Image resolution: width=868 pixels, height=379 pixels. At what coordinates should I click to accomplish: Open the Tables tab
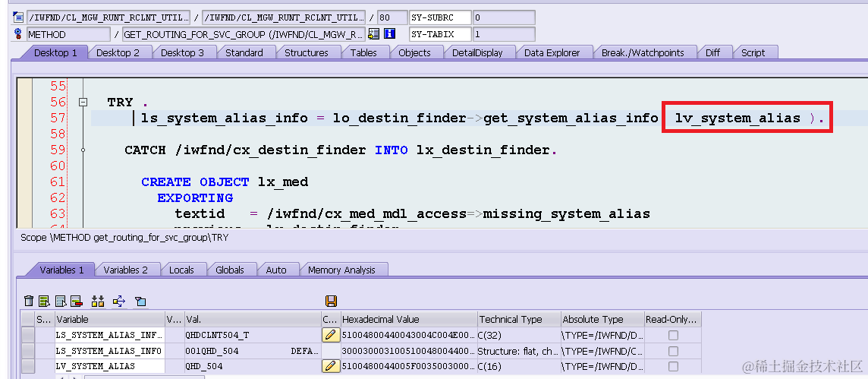click(x=363, y=52)
